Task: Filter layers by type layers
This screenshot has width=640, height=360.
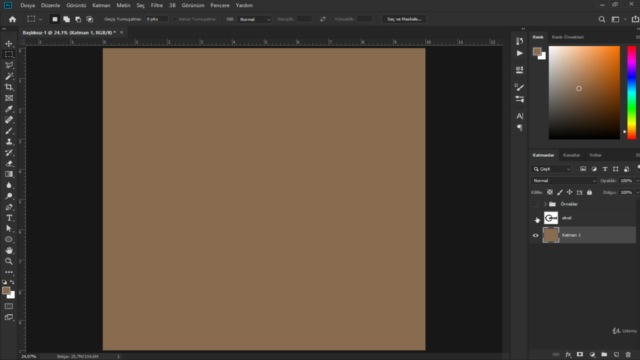Action: pyautogui.click(x=605, y=169)
